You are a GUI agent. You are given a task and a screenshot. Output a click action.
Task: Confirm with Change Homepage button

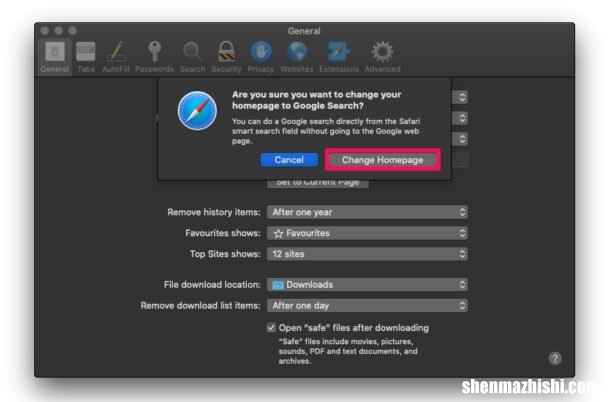pos(382,160)
